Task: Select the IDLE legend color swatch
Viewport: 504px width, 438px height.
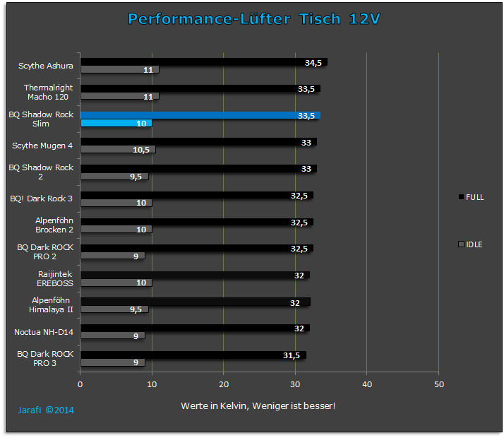Action: pos(461,244)
